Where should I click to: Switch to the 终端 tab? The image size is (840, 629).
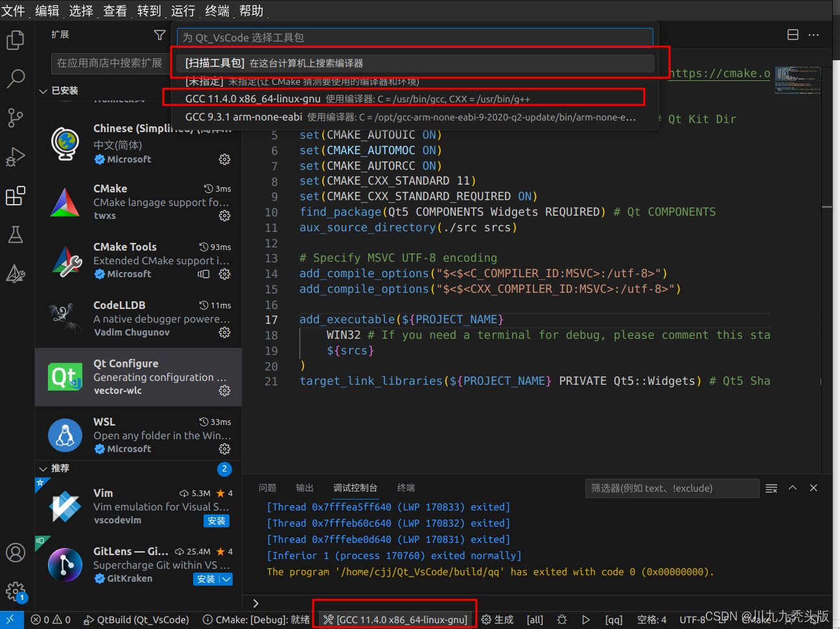pyautogui.click(x=405, y=488)
